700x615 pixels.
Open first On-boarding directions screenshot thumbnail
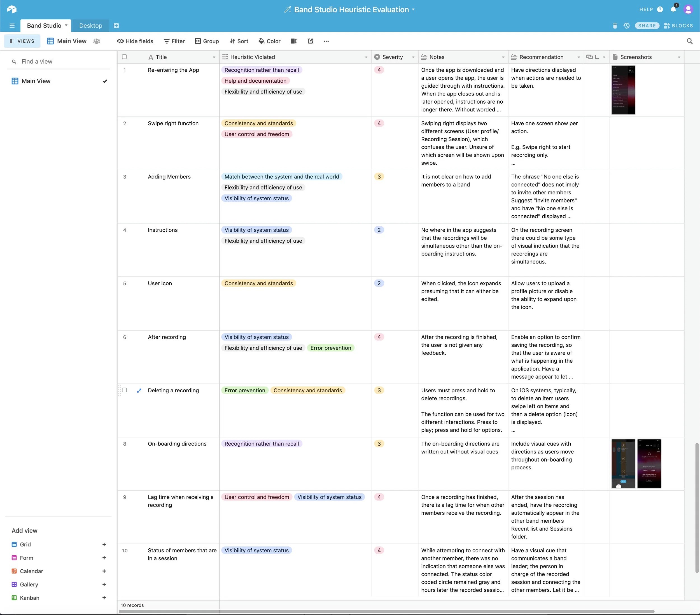coord(623,463)
